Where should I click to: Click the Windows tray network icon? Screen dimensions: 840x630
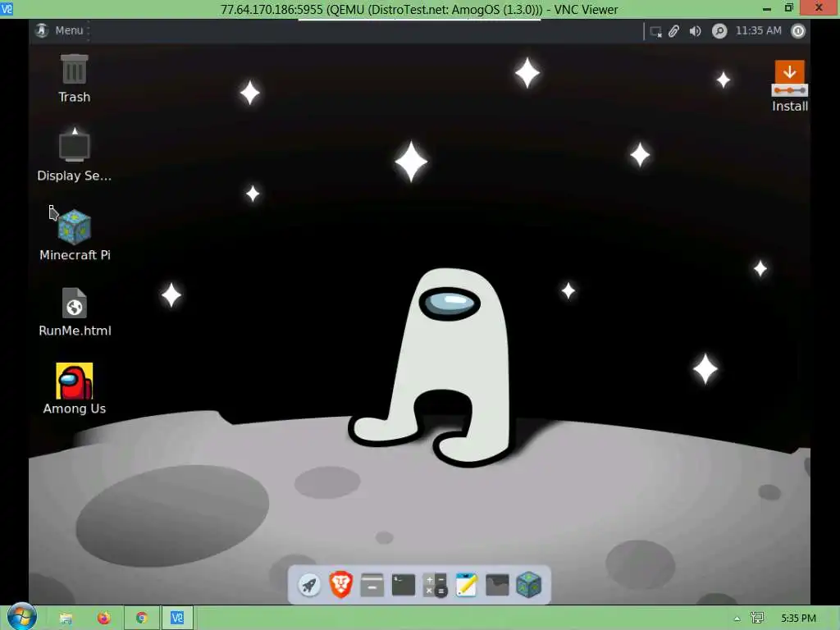tap(757, 619)
